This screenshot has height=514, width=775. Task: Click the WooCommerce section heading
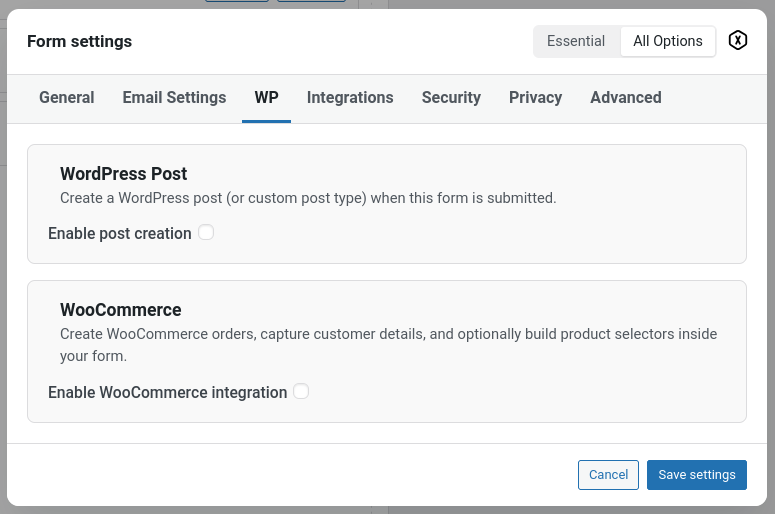(121, 310)
